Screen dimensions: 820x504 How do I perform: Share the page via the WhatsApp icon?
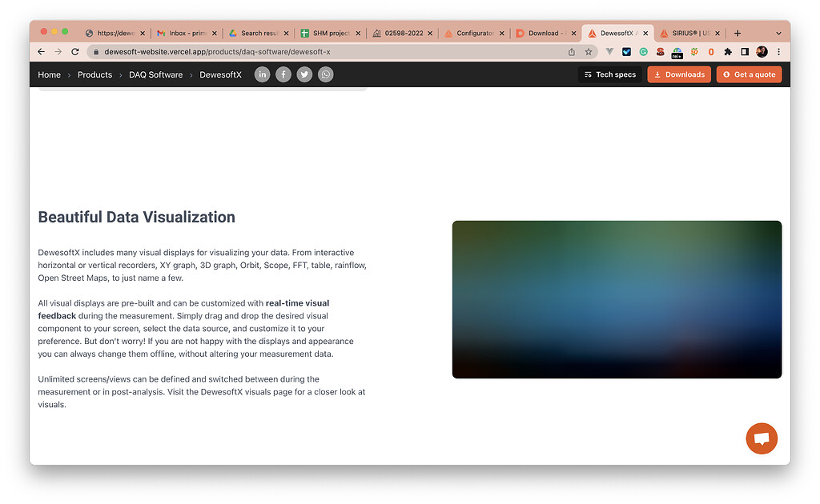[x=325, y=74]
